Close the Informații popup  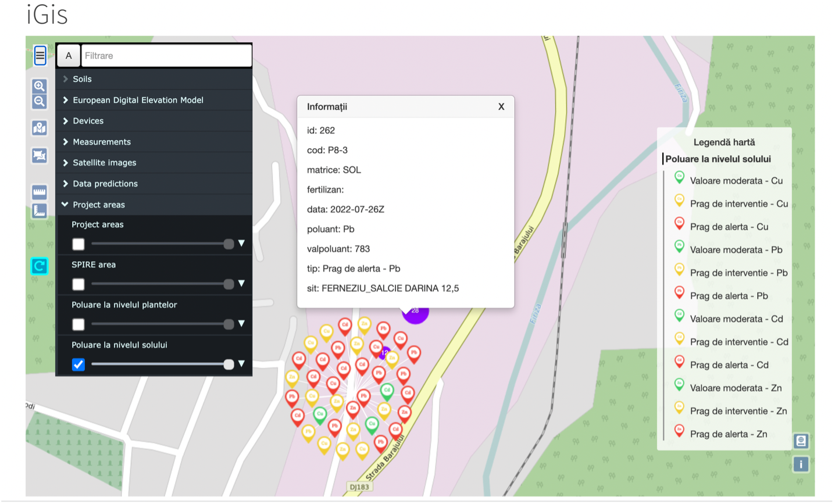coord(501,107)
